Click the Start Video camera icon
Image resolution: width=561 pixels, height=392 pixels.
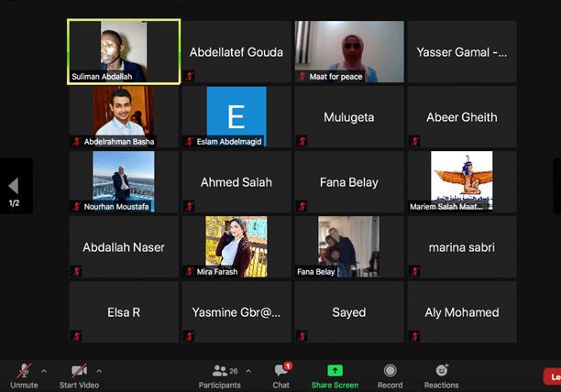coord(79,371)
